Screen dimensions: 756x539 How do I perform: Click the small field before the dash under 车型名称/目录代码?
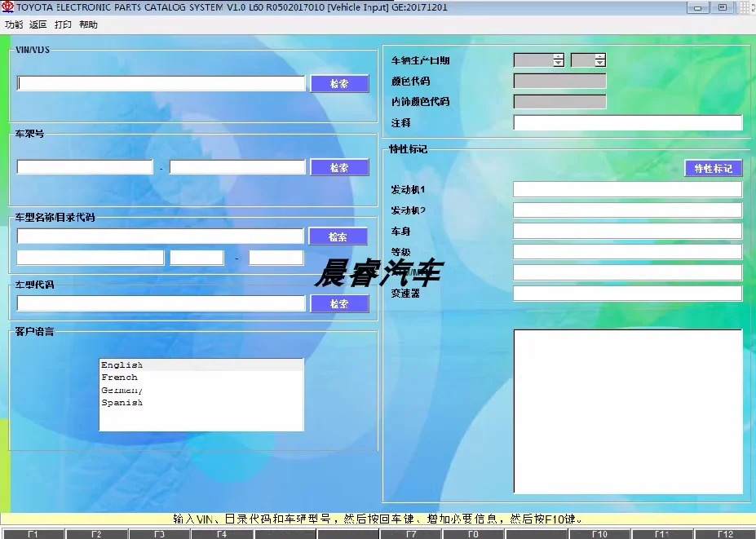[x=197, y=258]
